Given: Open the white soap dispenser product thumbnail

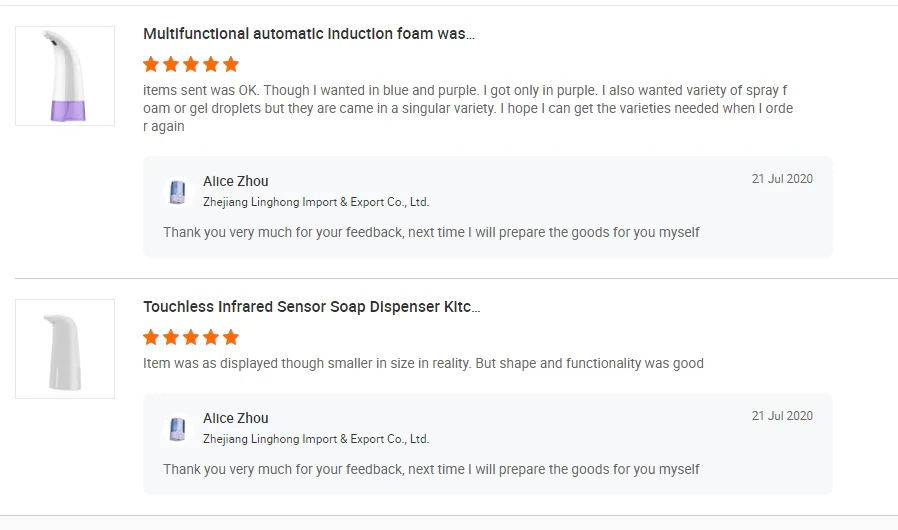Looking at the screenshot, I should [x=65, y=349].
